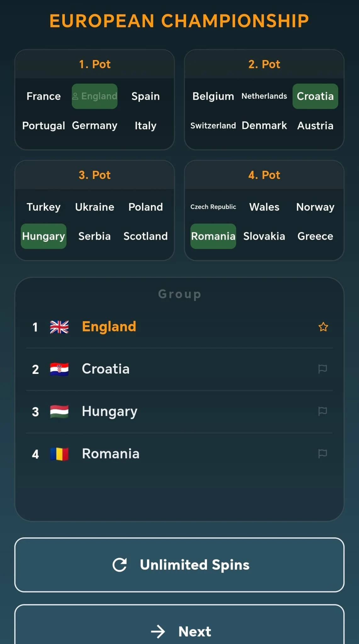359x644 pixels.
Task: Deselect Romania in Pot 4
Action: coord(213,236)
